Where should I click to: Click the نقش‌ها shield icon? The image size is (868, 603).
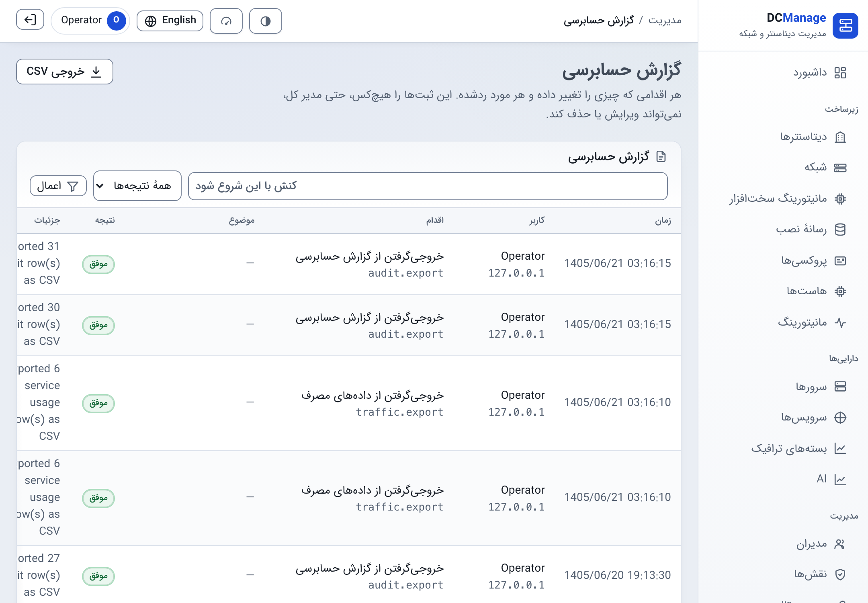(x=840, y=574)
